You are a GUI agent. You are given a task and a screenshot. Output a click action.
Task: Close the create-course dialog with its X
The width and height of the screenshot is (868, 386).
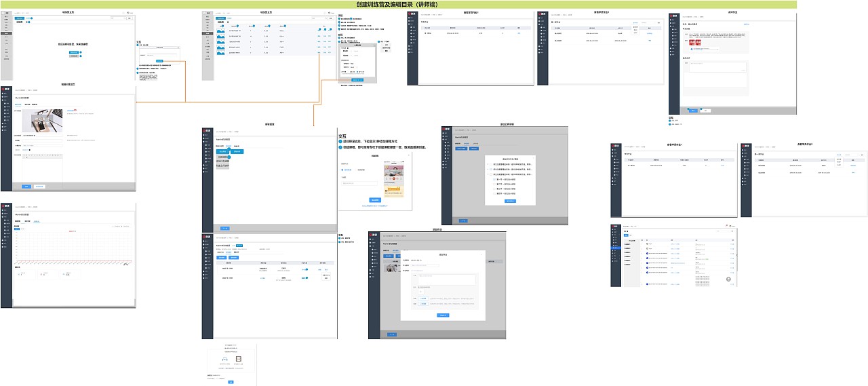pos(409,155)
